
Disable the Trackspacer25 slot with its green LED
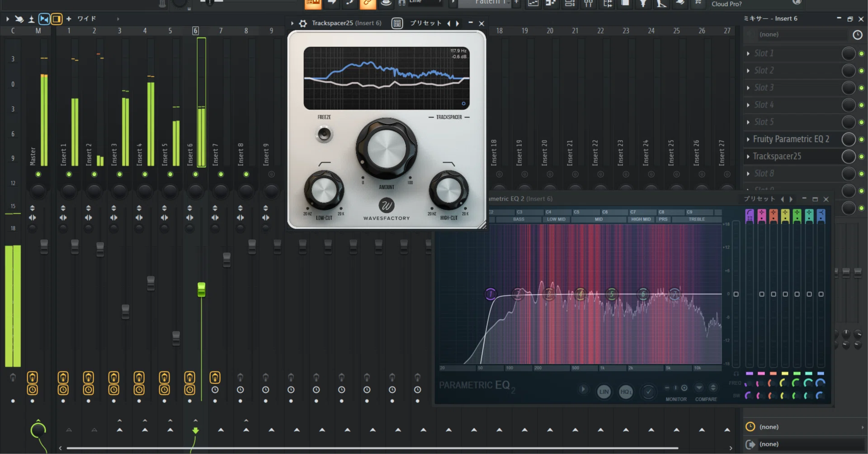tap(862, 157)
